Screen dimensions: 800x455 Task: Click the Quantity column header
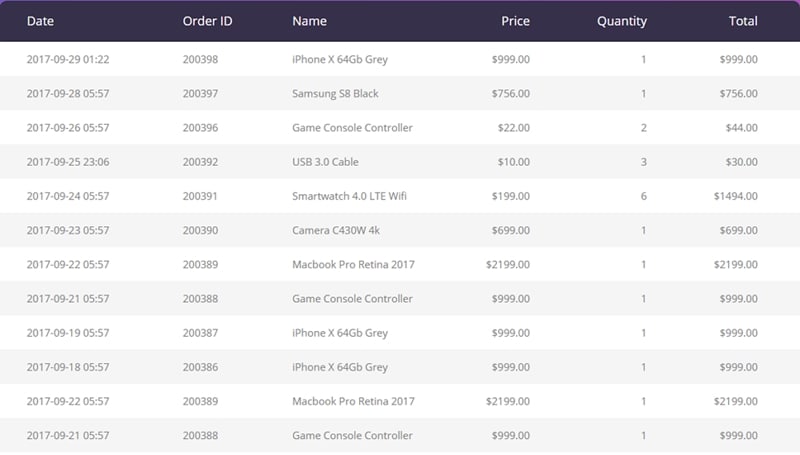coord(621,21)
